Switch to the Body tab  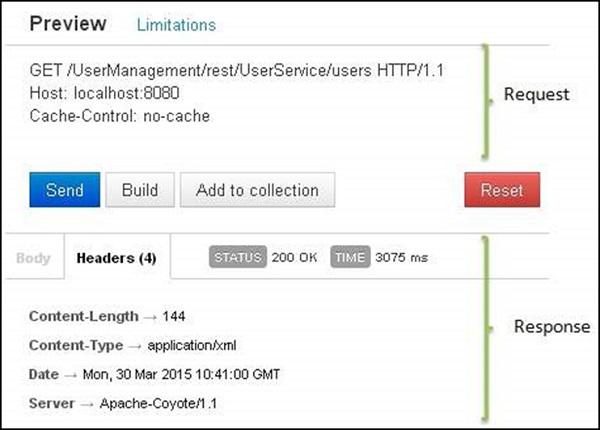click(x=33, y=258)
